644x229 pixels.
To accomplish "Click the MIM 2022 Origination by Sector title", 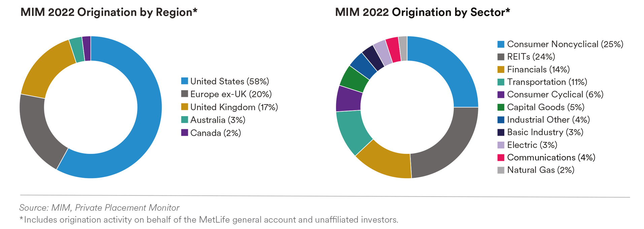I will coord(422,12).
